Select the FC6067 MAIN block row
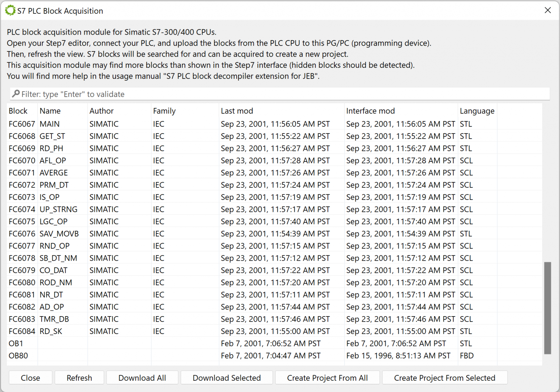The height and width of the screenshot is (392, 560). 109,124
